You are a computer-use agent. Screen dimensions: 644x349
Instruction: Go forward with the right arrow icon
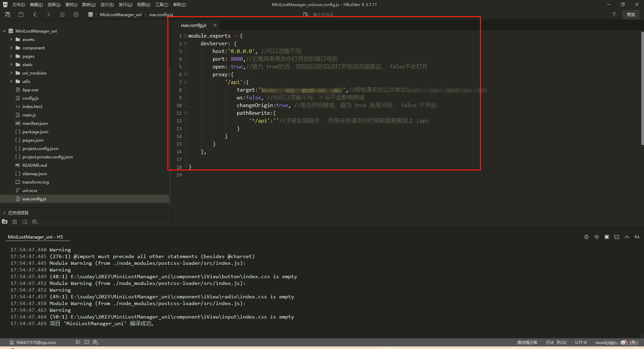pos(48,14)
